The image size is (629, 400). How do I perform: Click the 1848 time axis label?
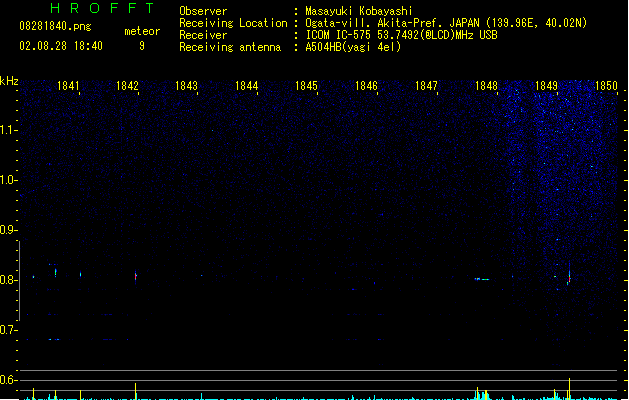click(x=486, y=86)
